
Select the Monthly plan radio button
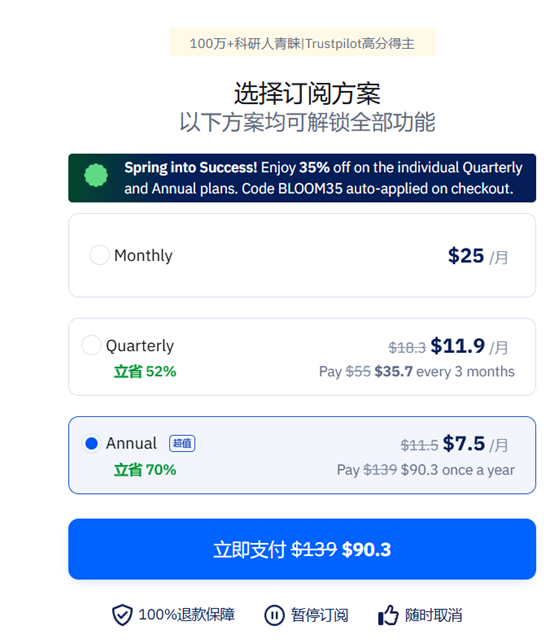99,255
